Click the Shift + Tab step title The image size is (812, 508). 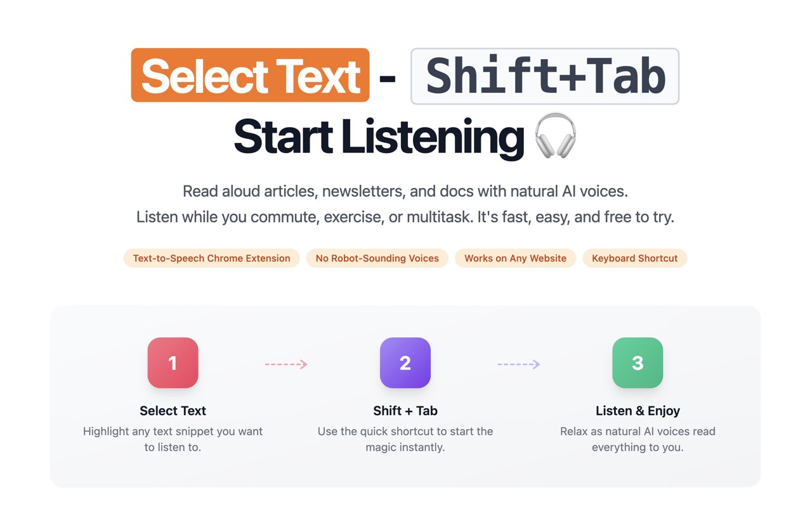click(x=405, y=411)
